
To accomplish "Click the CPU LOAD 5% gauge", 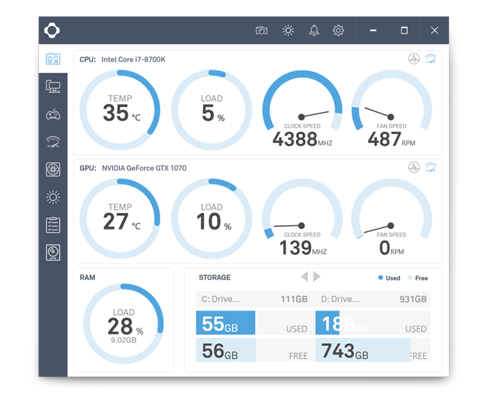I will point(211,110).
